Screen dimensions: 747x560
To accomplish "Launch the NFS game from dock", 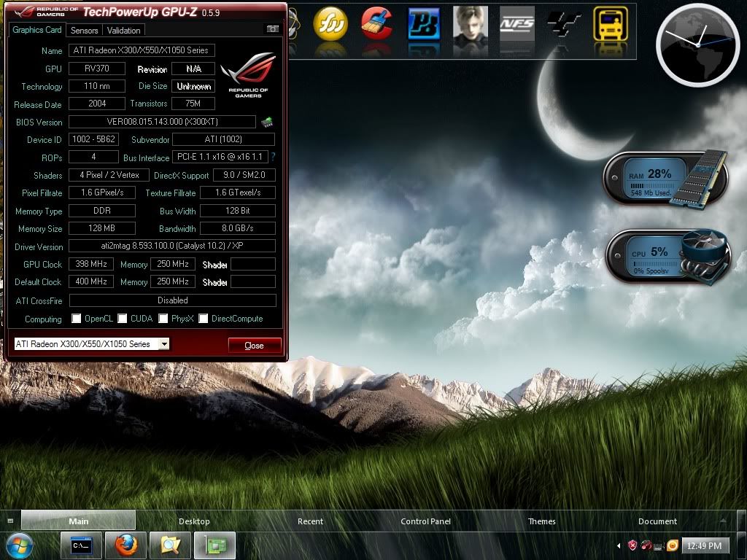I will coord(517,23).
